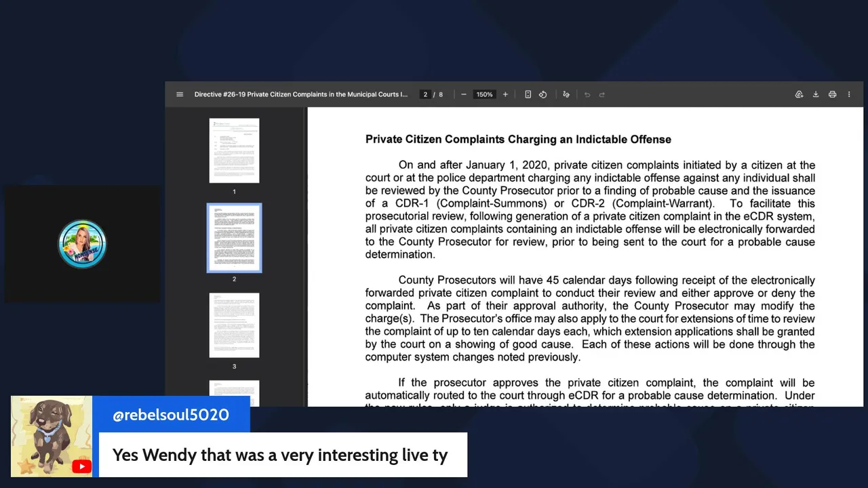Jump to page 3 thumbnail

pyautogui.click(x=234, y=325)
